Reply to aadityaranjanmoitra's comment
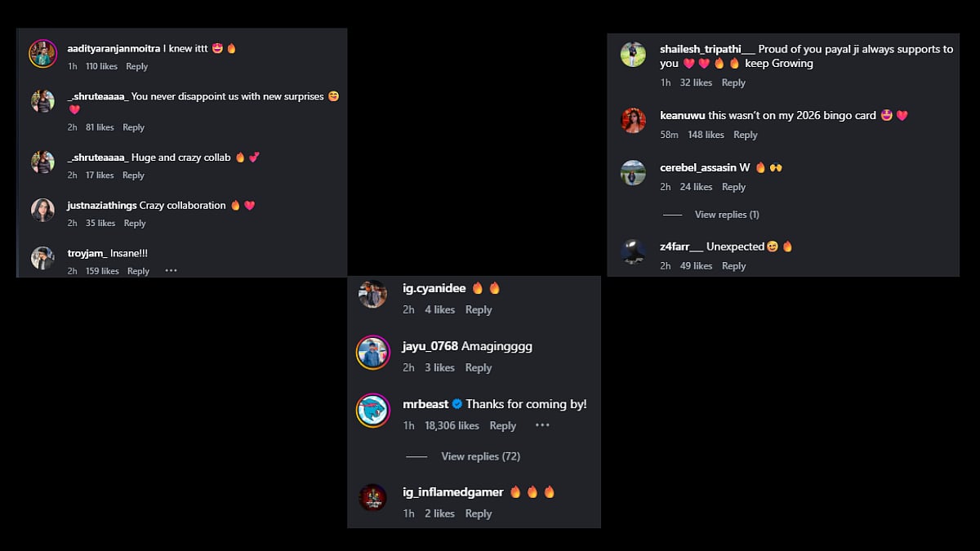Viewport: 980px width, 551px height. tap(137, 66)
